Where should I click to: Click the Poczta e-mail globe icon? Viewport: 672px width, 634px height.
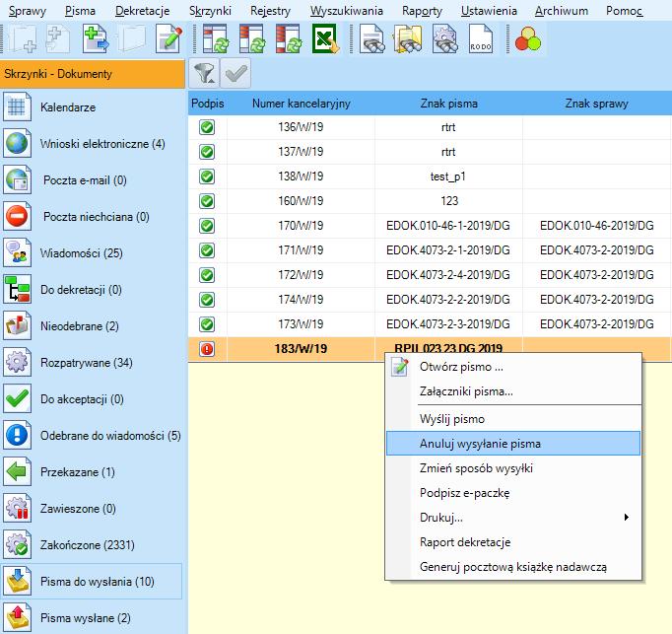pyautogui.click(x=17, y=179)
